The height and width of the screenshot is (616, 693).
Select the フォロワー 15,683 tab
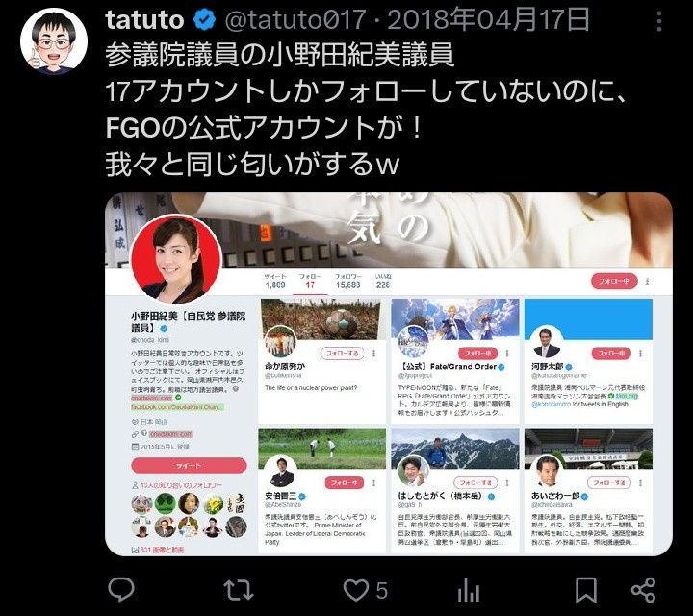347,281
